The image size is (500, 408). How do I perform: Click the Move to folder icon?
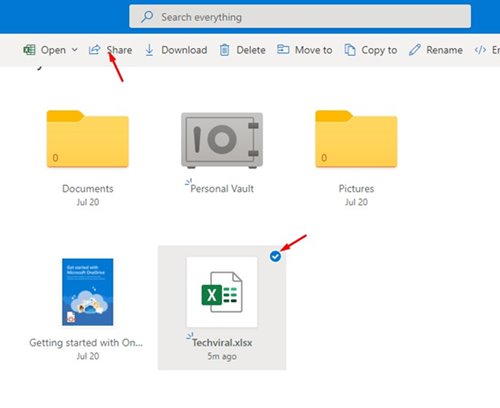pyautogui.click(x=283, y=50)
